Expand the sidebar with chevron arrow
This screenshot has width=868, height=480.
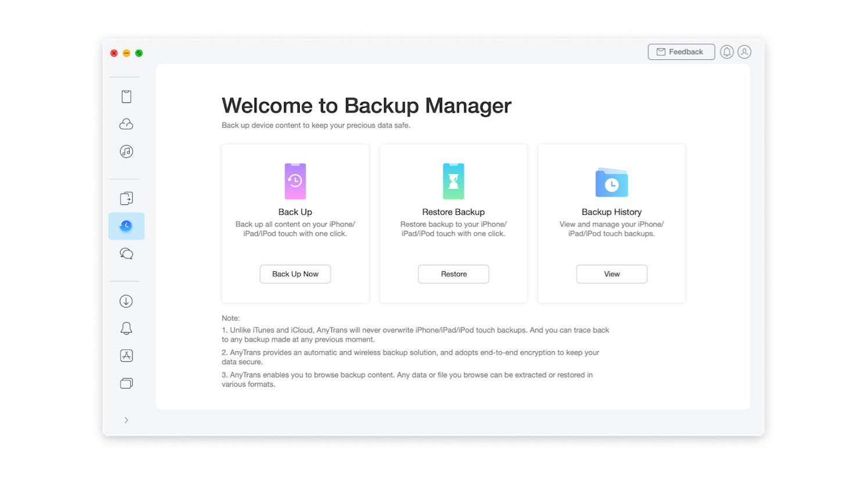click(126, 420)
